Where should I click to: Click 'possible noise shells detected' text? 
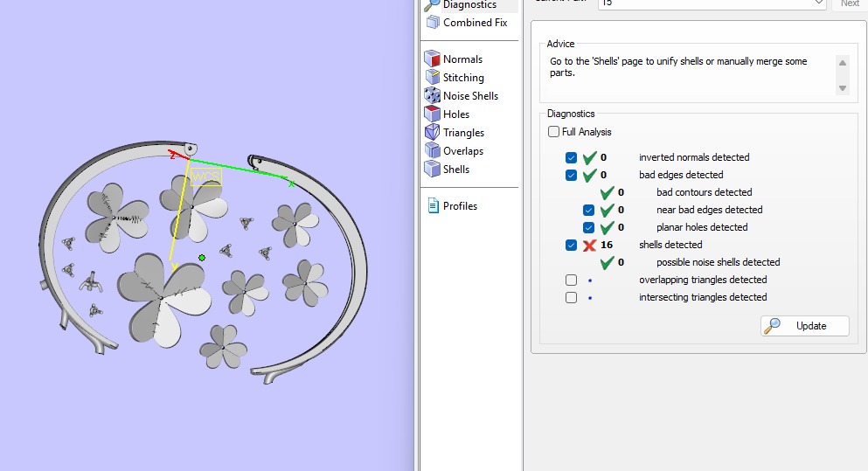pyautogui.click(x=718, y=262)
